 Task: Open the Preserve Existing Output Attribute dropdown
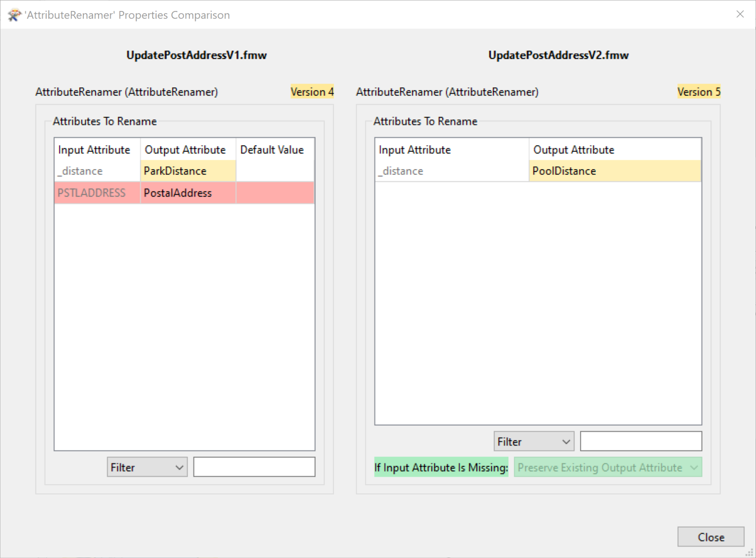[x=607, y=467]
